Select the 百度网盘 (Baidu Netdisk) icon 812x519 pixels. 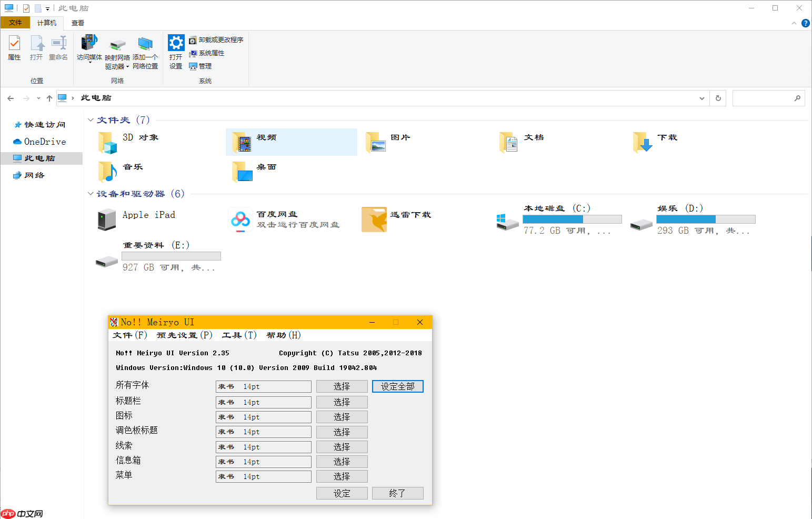click(x=240, y=219)
